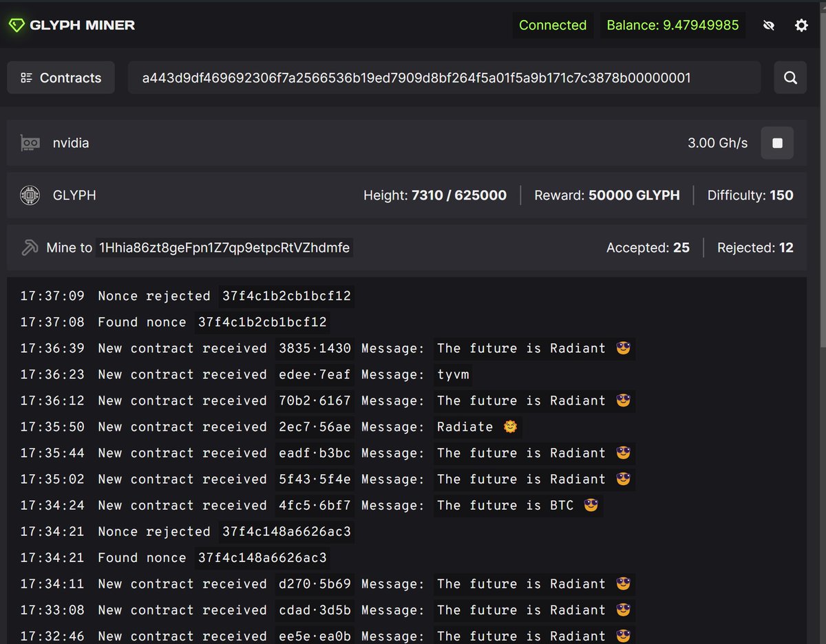Image resolution: width=826 pixels, height=644 pixels.
Task: Click the sunglasses emoji in the 17:36:39 message
Action: tap(623, 348)
